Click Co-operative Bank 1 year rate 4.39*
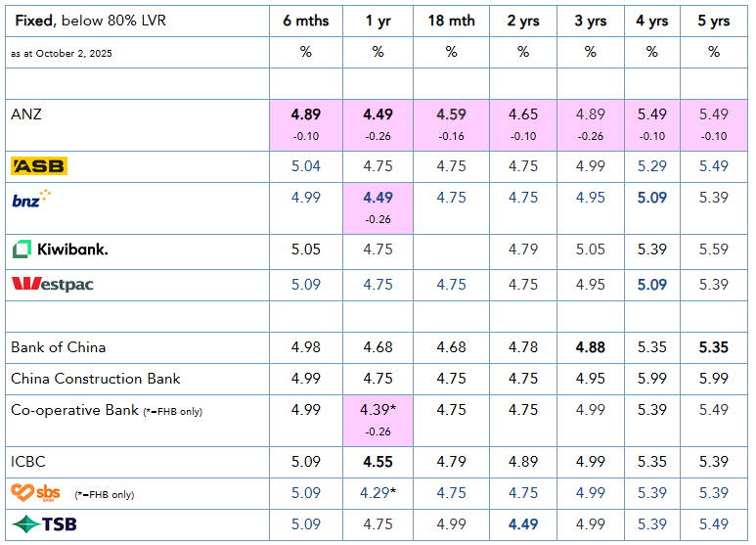The height and width of the screenshot is (545, 756). [x=378, y=410]
